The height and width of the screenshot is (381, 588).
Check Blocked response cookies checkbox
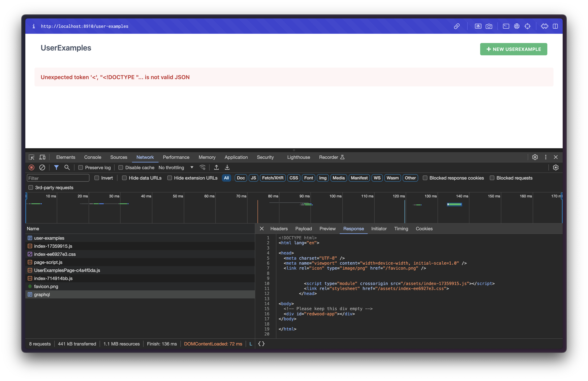pyautogui.click(x=425, y=178)
